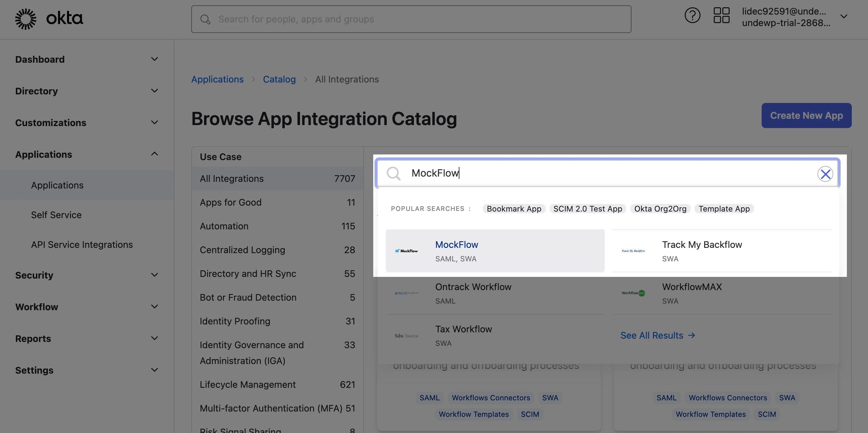Select the MockFlow search result
Screen dimensions: 868x433
(x=495, y=251)
